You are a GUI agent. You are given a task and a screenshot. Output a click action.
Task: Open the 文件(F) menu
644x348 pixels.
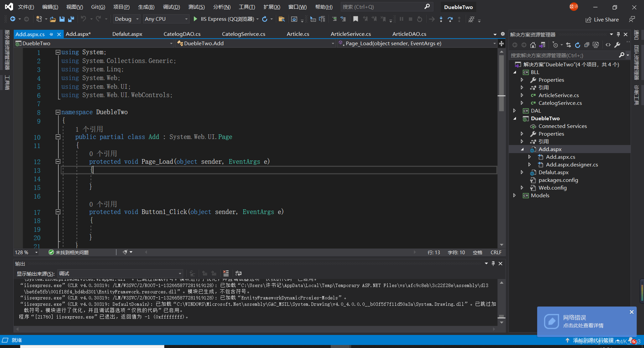pyautogui.click(x=26, y=7)
